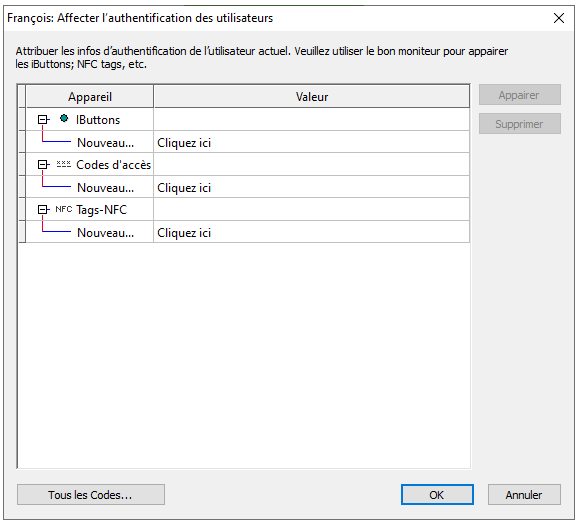Select the Codes d'accès row label
Screen dimensions: 578x527
point(114,165)
